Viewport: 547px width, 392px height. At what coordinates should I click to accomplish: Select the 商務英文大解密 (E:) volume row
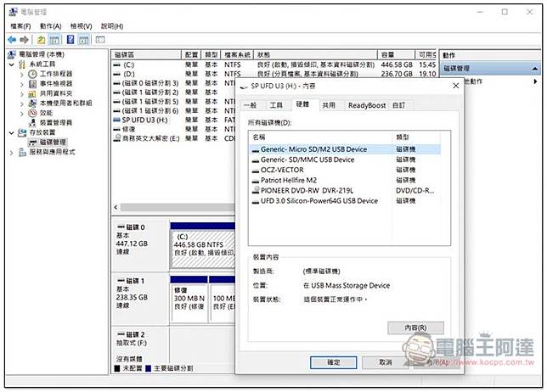pos(174,138)
